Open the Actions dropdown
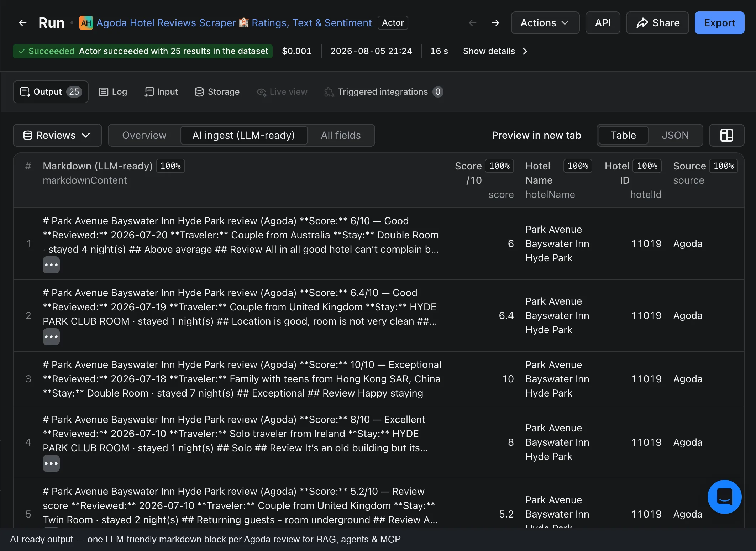 pos(545,23)
